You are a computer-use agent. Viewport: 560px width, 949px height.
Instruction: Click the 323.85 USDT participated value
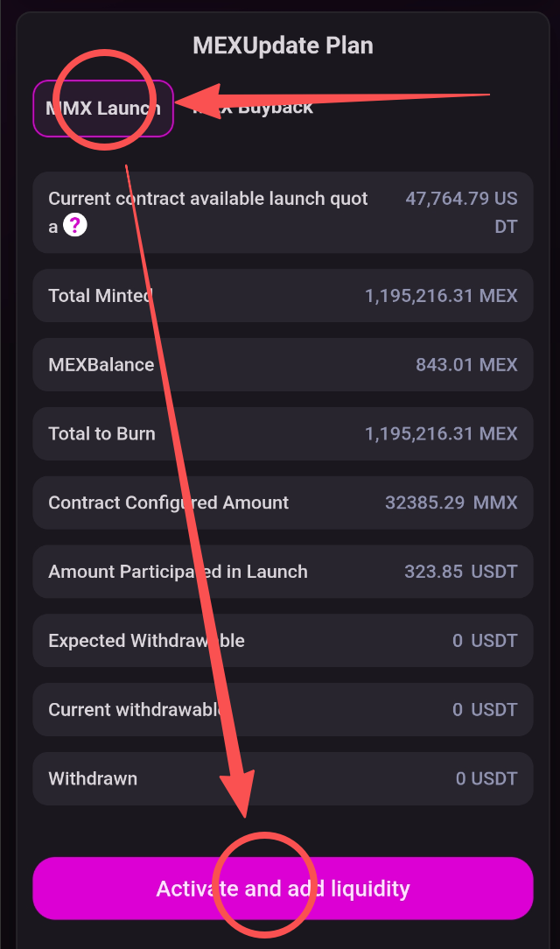pyautogui.click(x=460, y=572)
